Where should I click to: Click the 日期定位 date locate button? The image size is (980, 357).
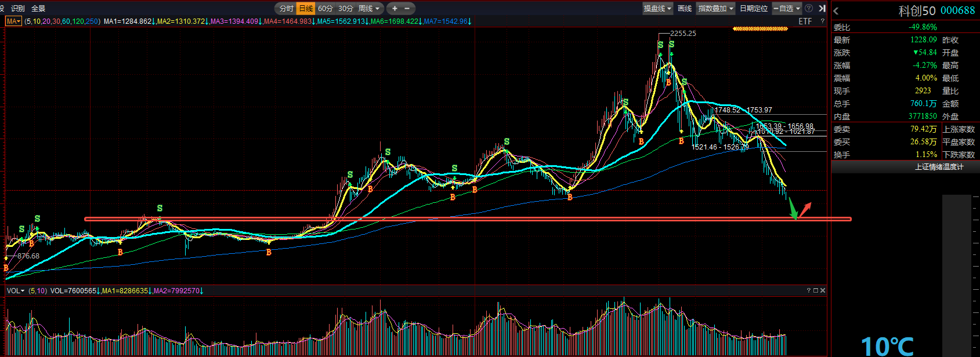pyautogui.click(x=754, y=8)
